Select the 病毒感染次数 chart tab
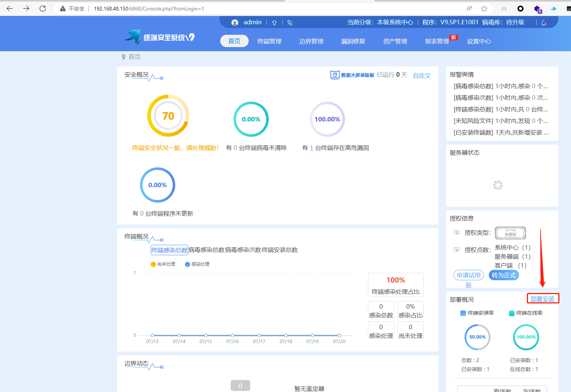 point(243,250)
